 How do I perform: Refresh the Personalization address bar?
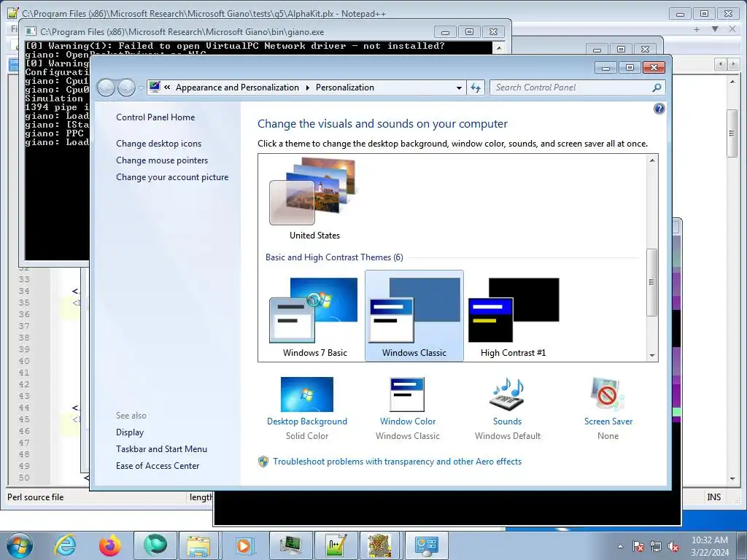(x=476, y=87)
